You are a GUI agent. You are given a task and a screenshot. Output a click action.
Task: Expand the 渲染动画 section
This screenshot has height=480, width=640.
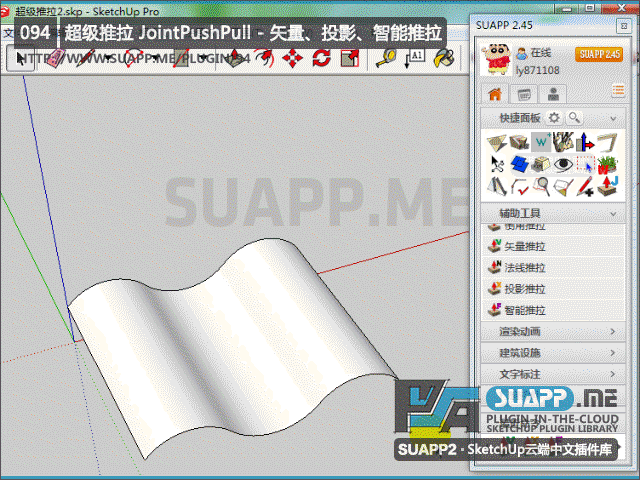553,331
